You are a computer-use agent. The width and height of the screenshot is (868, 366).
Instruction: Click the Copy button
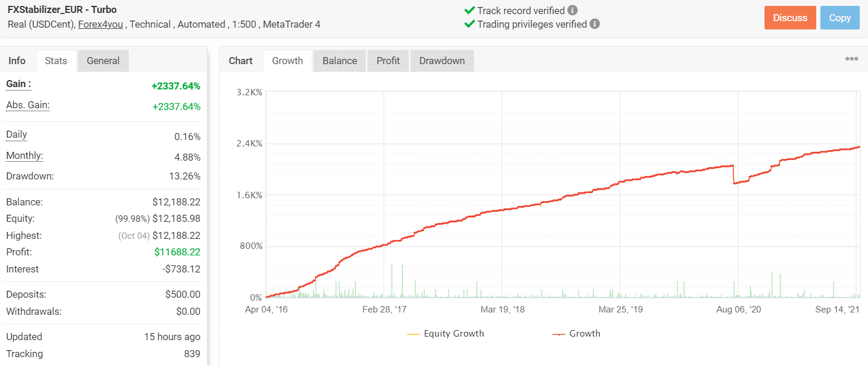840,18
